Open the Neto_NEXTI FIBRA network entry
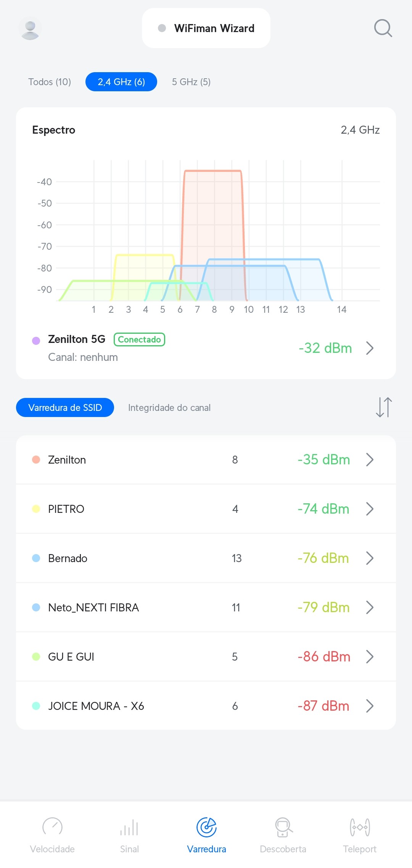Image resolution: width=412 pixels, height=868 pixels. [93, 607]
